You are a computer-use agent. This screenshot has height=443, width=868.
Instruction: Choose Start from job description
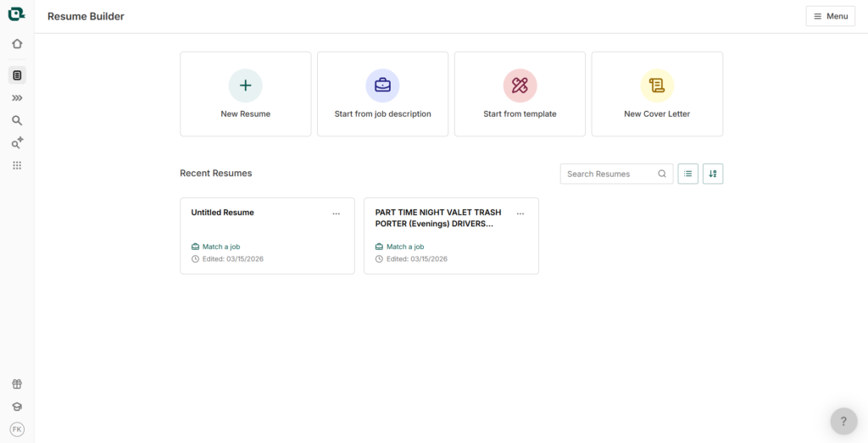point(382,94)
